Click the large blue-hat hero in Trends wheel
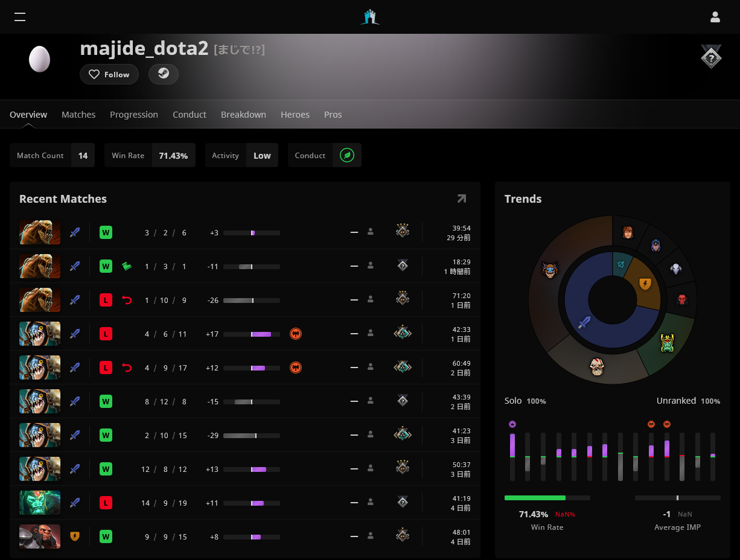 (x=549, y=270)
